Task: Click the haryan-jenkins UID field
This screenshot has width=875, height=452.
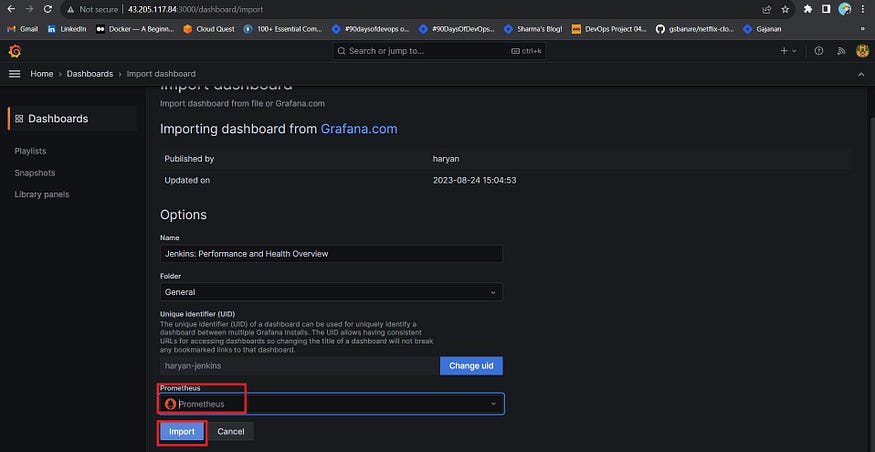Action: click(300, 366)
